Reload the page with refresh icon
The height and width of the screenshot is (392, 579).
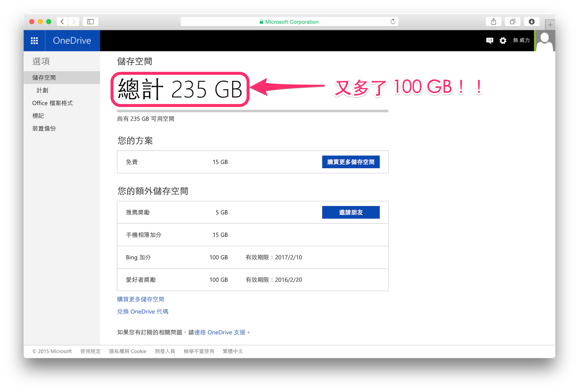pos(393,22)
